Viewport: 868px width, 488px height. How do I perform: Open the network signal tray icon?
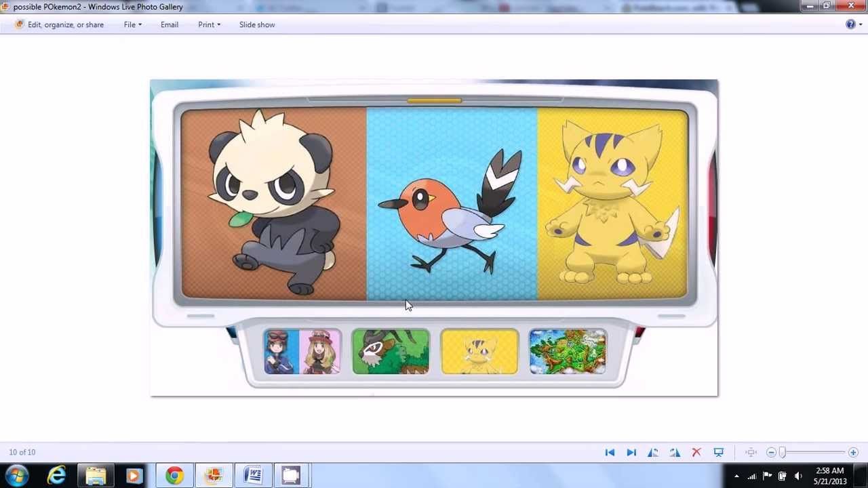[752, 476]
